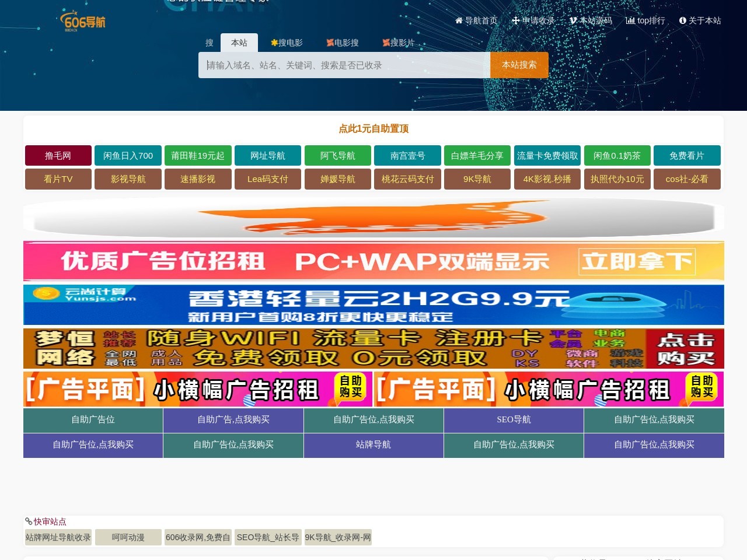Click the 606导航 site logo

click(x=83, y=22)
